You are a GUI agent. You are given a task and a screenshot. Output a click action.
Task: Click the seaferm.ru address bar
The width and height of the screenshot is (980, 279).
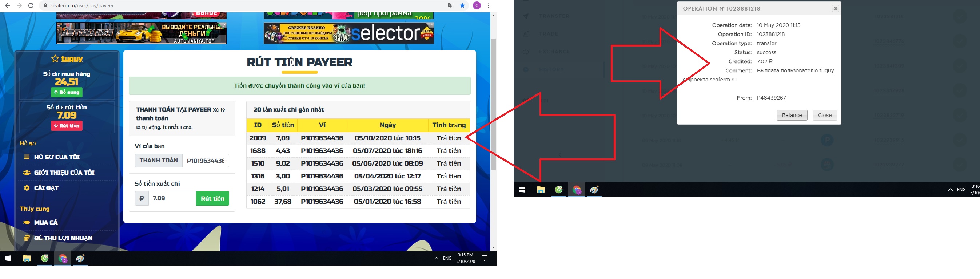[x=243, y=6]
